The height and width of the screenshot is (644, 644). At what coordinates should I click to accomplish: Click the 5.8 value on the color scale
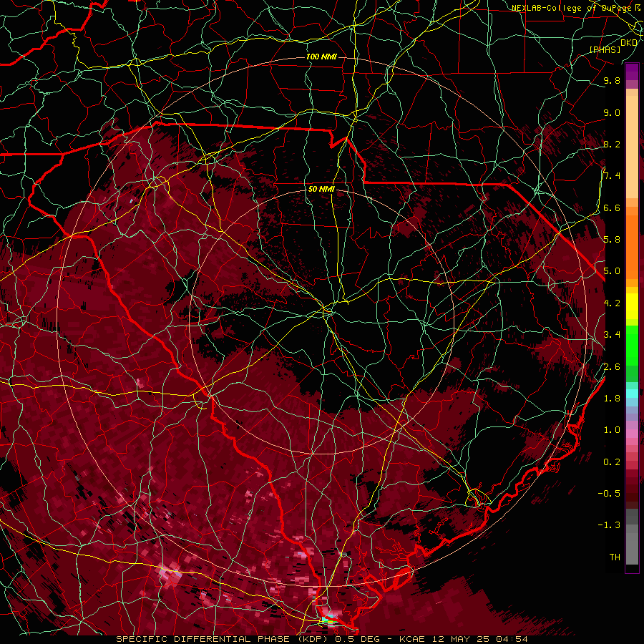pos(612,240)
